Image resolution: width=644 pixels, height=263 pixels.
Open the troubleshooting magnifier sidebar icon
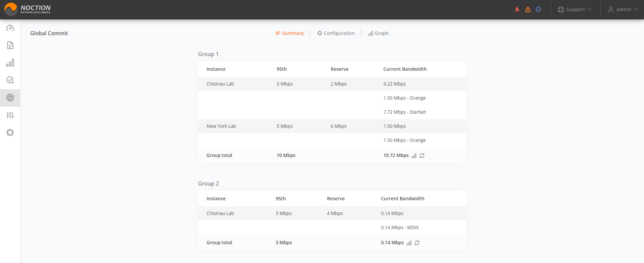(x=10, y=80)
